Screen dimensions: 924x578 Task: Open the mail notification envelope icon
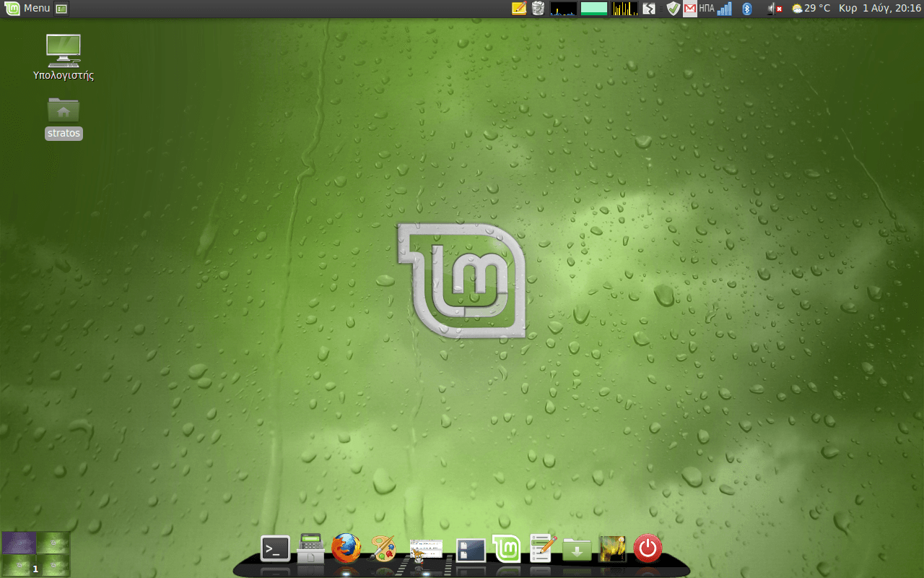click(690, 9)
